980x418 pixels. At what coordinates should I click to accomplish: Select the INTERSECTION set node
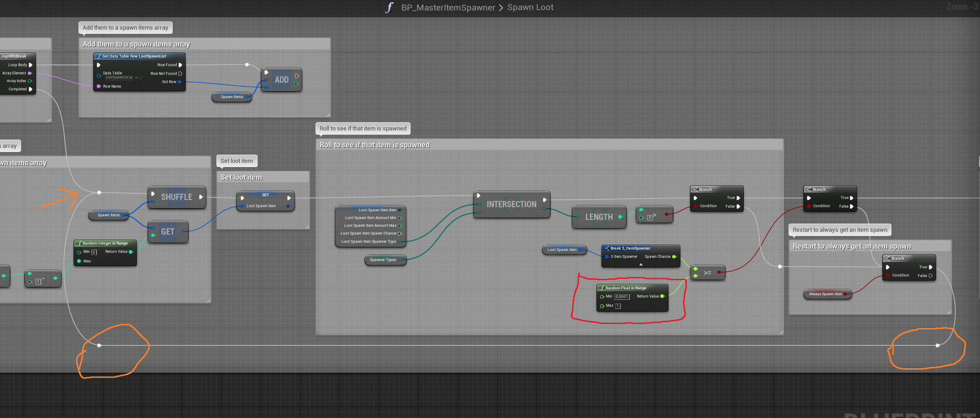[511, 204]
